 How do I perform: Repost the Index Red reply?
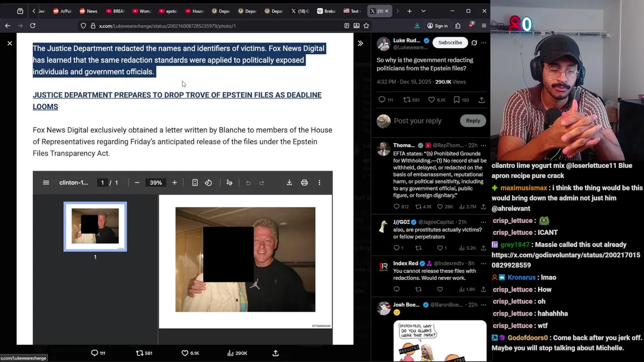tap(418, 289)
